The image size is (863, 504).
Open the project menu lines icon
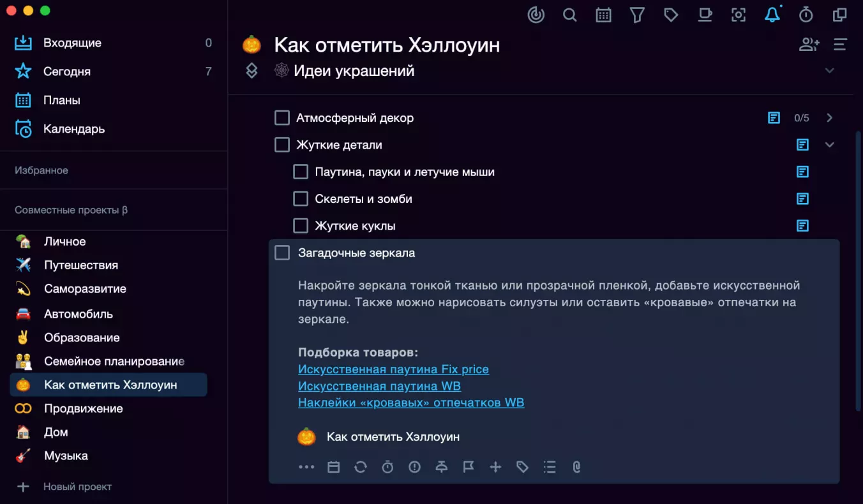click(x=840, y=45)
